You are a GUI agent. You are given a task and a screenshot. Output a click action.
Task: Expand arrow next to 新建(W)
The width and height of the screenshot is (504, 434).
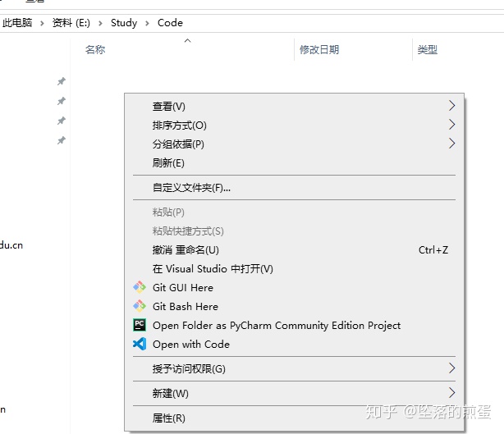pos(452,392)
